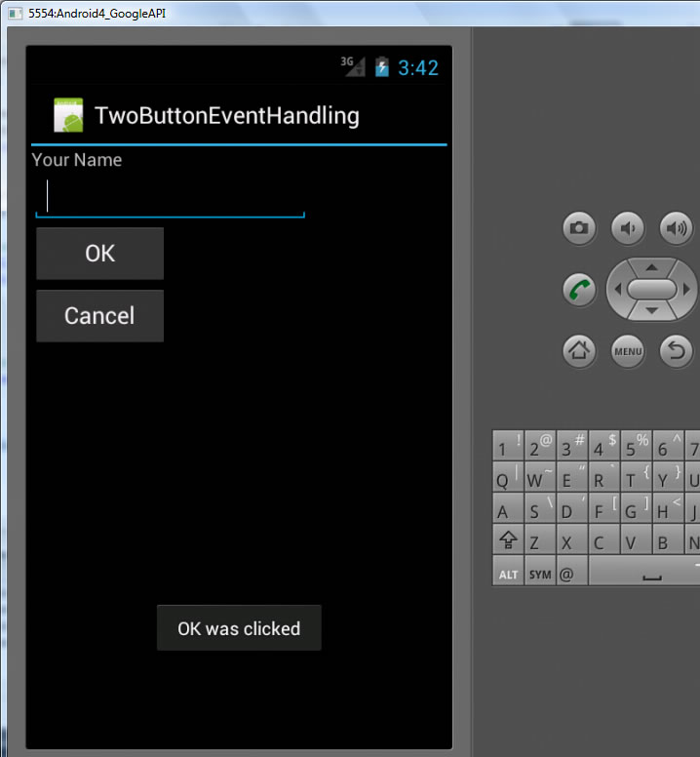Toggle the ALT key on keyboard
Viewport: 700px width, 757px height.
pyautogui.click(x=508, y=574)
